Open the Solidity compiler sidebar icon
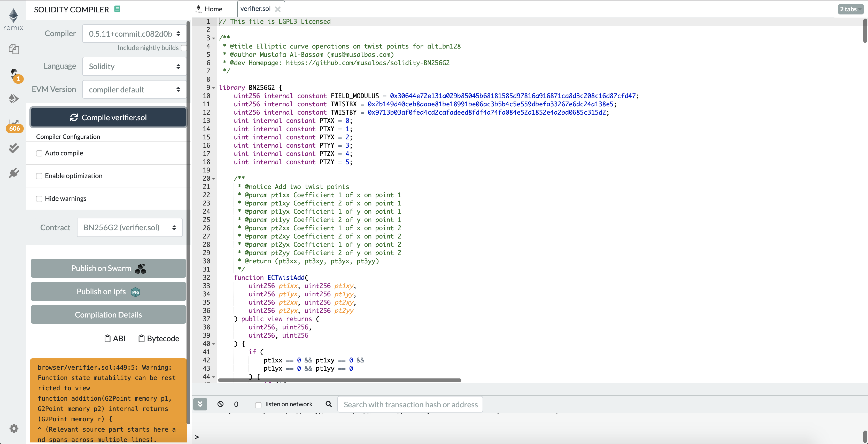Viewport: 868px width, 444px height. (14, 74)
